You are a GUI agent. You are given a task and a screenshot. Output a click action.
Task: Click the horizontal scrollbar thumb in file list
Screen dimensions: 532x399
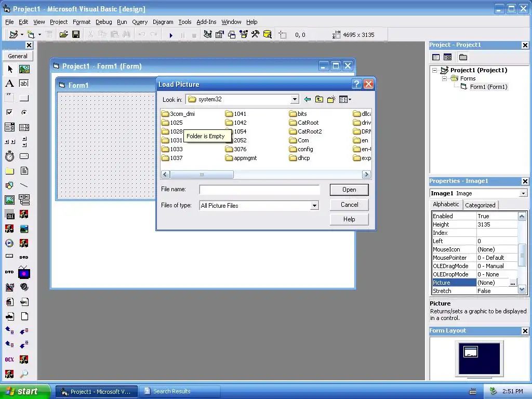[x=202, y=175]
